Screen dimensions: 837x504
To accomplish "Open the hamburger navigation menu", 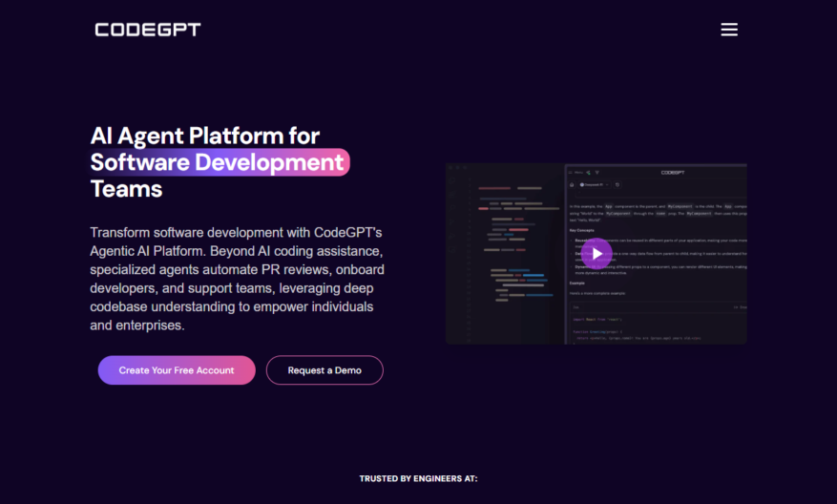I will pos(729,30).
